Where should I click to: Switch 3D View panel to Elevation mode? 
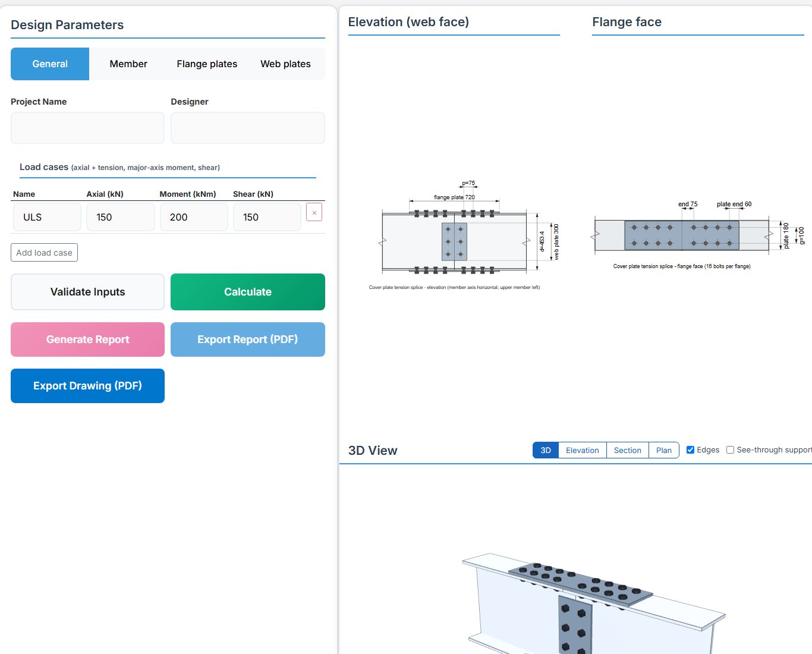583,450
